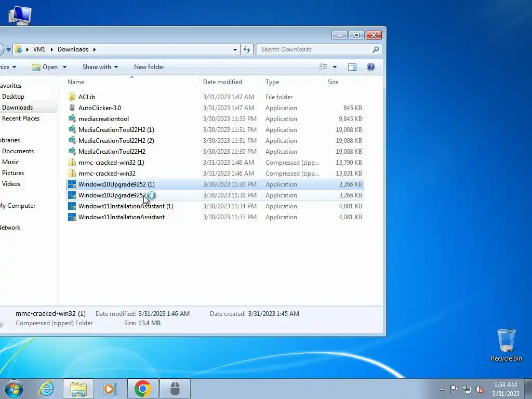Refresh the Downloads folder view

[x=247, y=49]
